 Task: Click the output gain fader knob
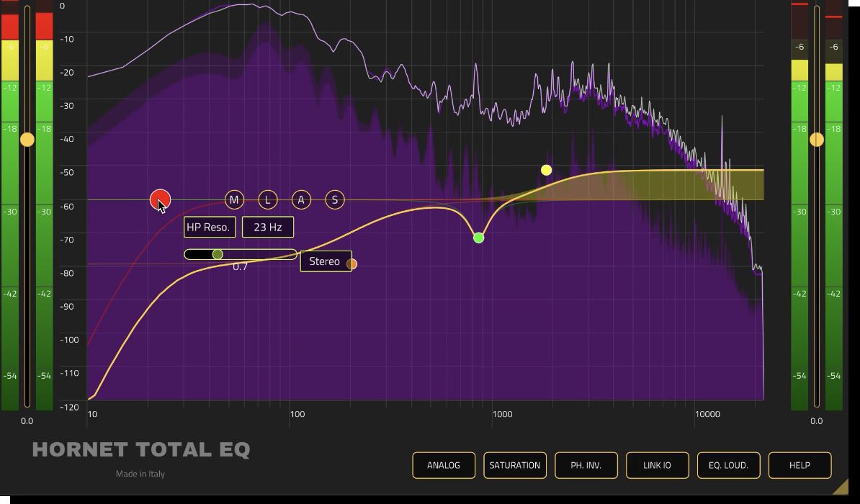point(817,139)
